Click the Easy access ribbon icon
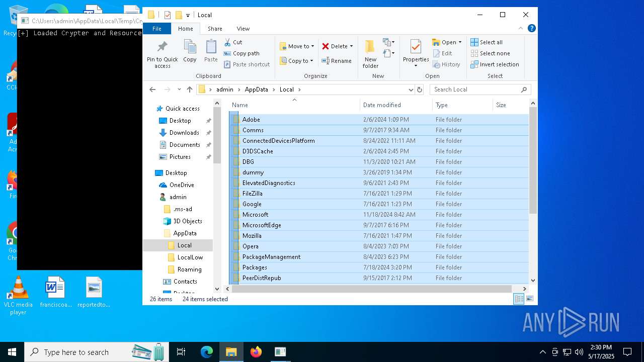This screenshot has width=644, height=362. [389, 53]
